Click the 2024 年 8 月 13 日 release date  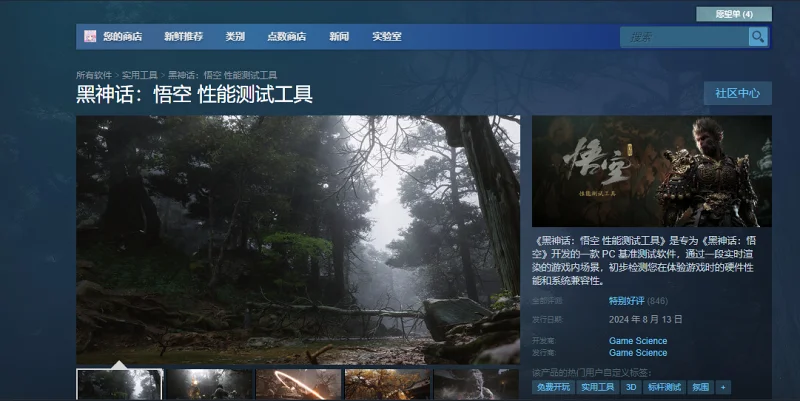tap(645, 319)
